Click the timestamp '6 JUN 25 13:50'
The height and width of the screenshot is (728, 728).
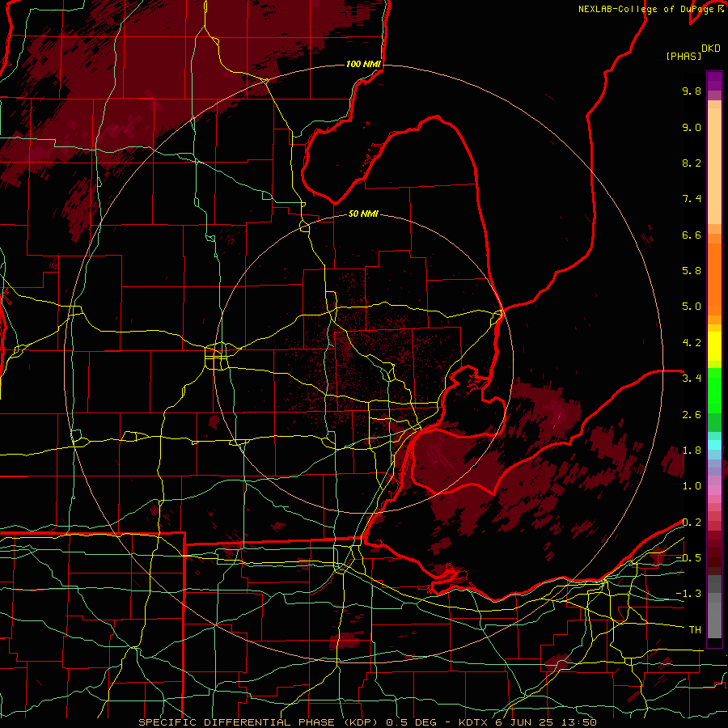tap(547, 722)
